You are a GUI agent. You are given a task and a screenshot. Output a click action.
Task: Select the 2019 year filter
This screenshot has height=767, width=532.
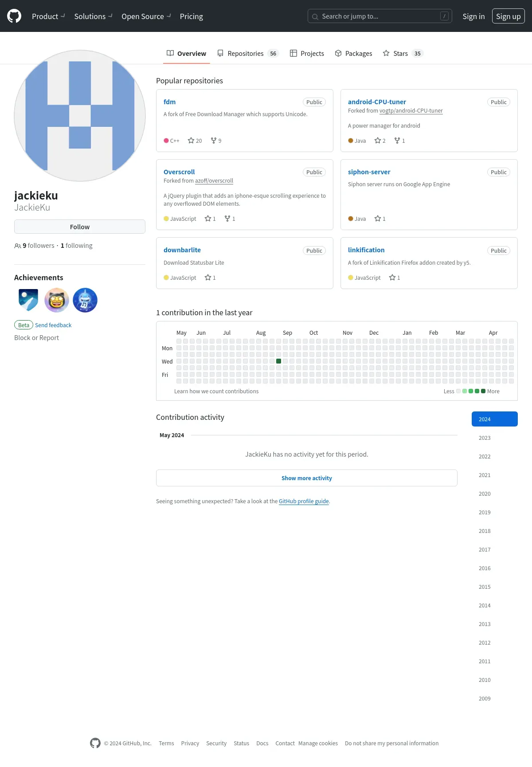[495, 512]
